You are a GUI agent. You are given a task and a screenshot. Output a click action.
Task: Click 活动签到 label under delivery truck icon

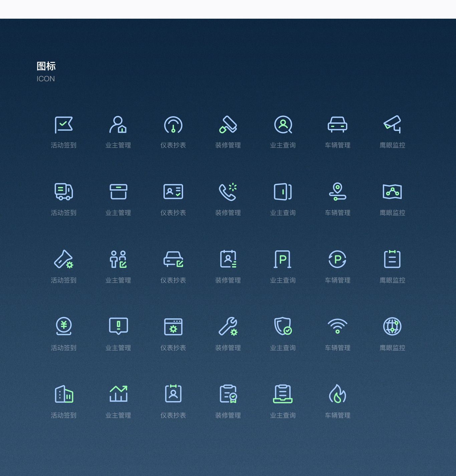63,213
